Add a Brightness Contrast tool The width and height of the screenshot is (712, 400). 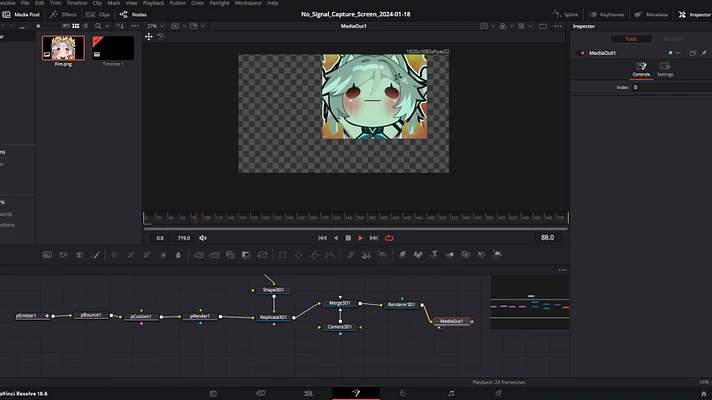163,255
